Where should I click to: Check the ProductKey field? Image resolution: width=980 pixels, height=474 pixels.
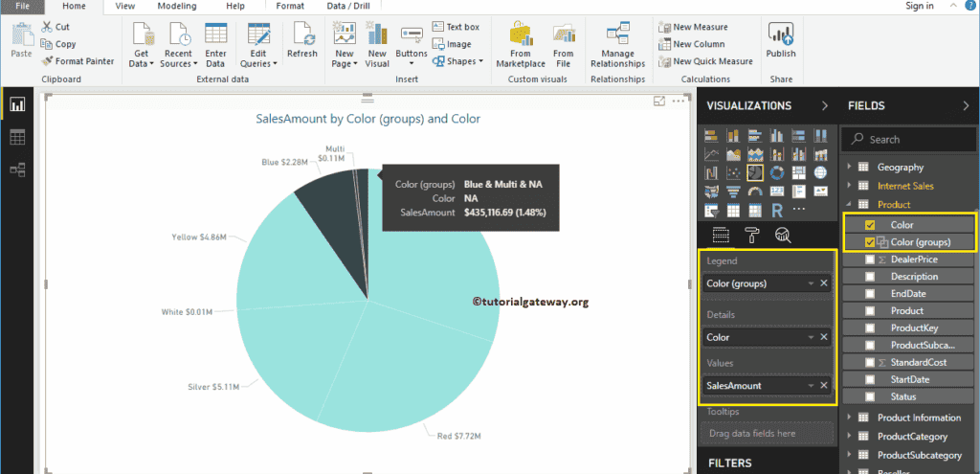(869, 327)
